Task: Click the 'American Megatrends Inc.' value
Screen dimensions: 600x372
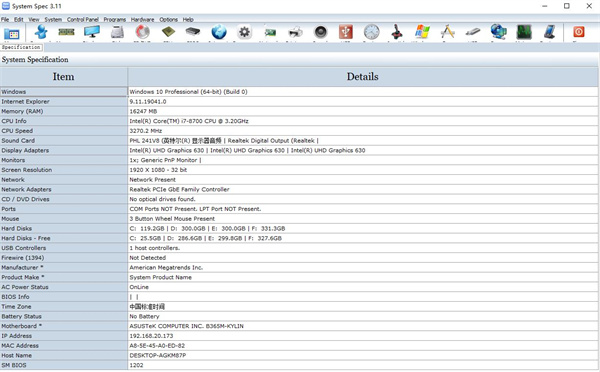Action: [166, 268]
